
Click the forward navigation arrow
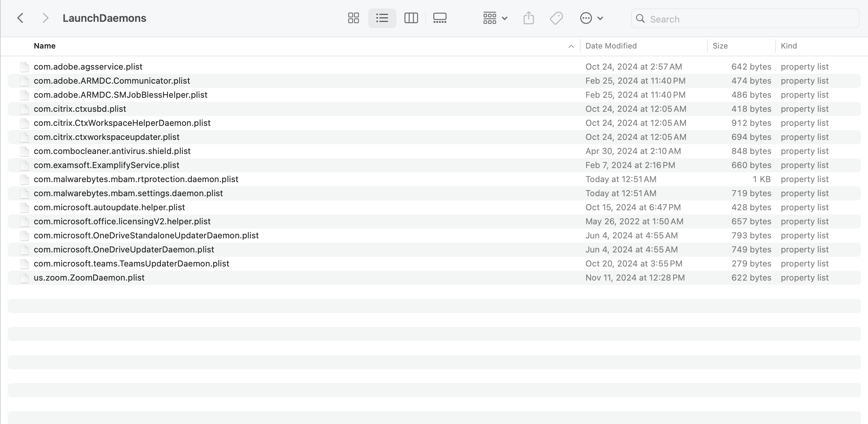click(45, 18)
